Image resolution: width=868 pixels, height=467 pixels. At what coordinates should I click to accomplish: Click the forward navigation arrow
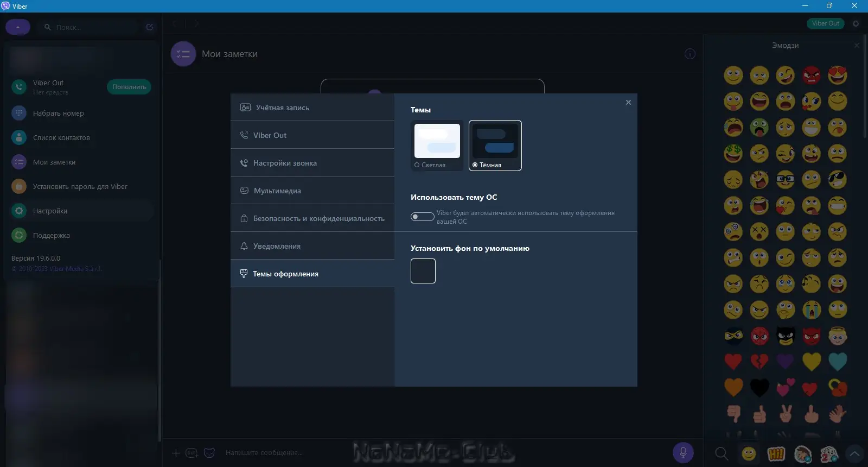196,24
